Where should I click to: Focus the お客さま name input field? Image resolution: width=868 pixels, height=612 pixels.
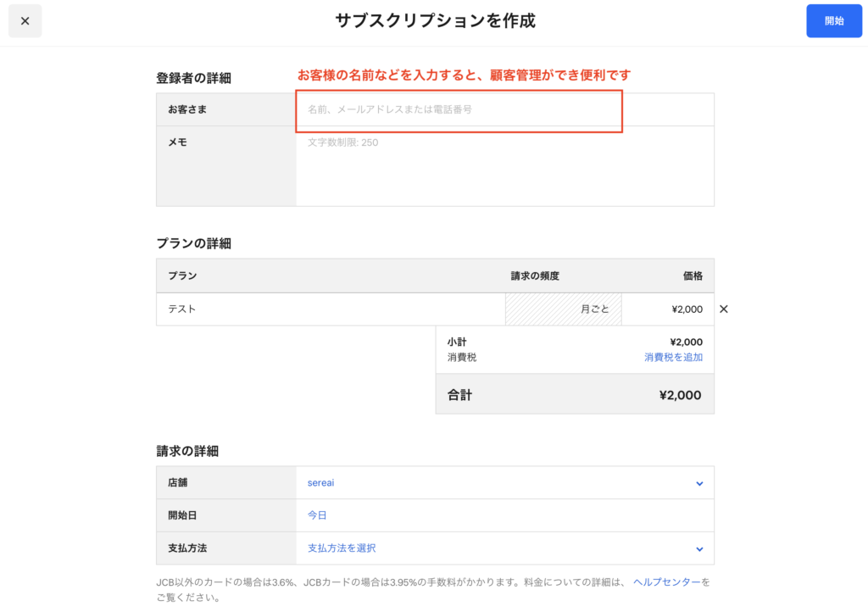[x=458, y=110]
